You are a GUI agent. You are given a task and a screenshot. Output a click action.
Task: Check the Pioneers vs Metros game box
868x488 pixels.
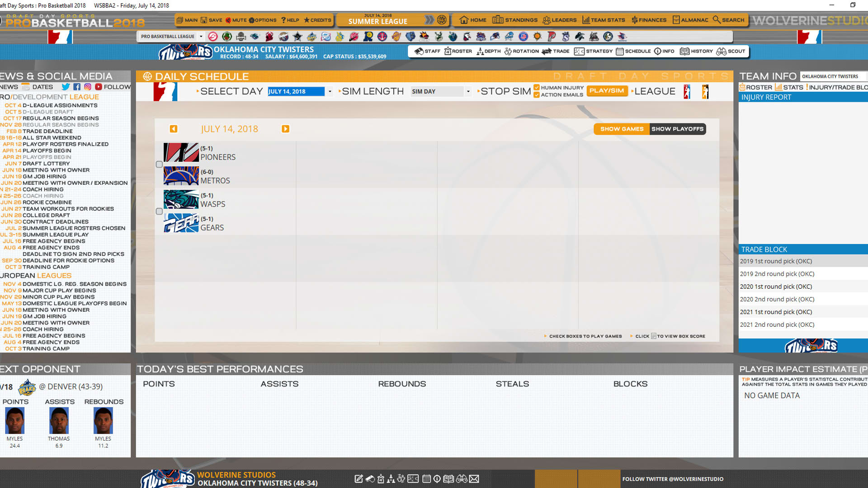(x=159, y=164)
